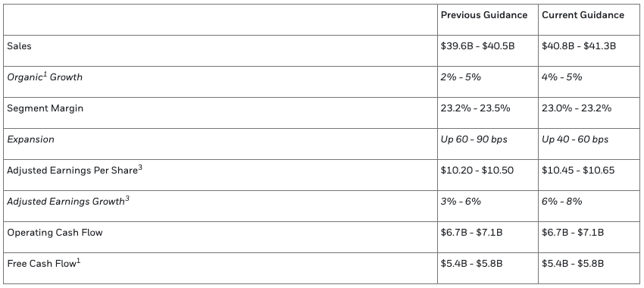This screenshot has height=288, width=644.
Task: Click the 6% - 8% earnings growth cell
Action: (562, 202)
